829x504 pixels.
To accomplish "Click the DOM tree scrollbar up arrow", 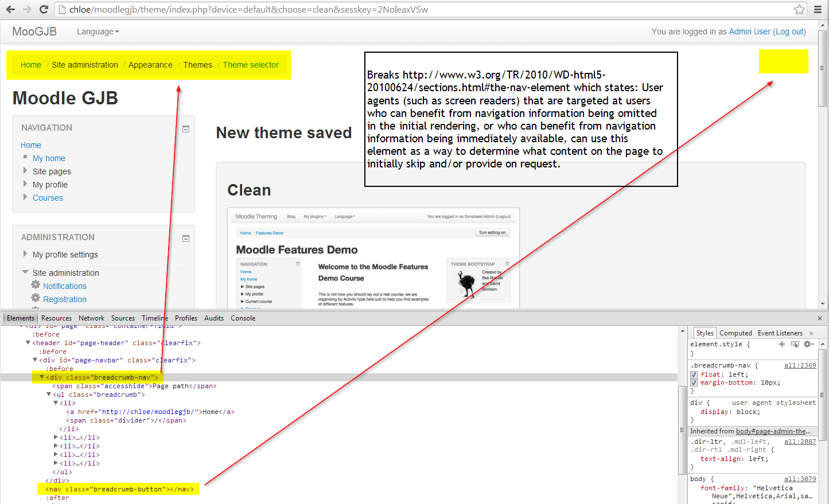I will click(683, 331).
